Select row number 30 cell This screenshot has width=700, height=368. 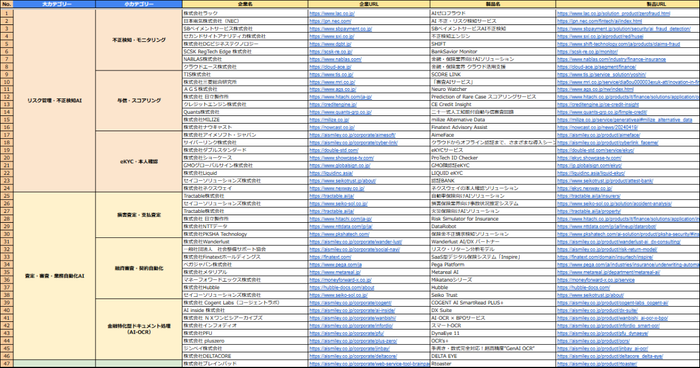pyautogui.click(x=7, y=234)
